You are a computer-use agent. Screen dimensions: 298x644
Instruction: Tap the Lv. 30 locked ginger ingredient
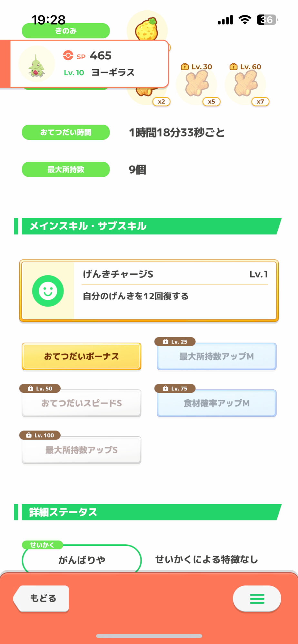(x=197, y=84)
